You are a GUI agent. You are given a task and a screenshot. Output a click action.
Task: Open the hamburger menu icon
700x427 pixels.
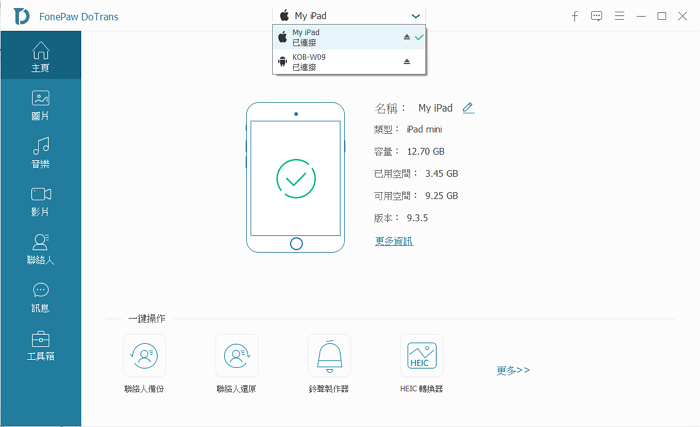[x=619, y=16]
